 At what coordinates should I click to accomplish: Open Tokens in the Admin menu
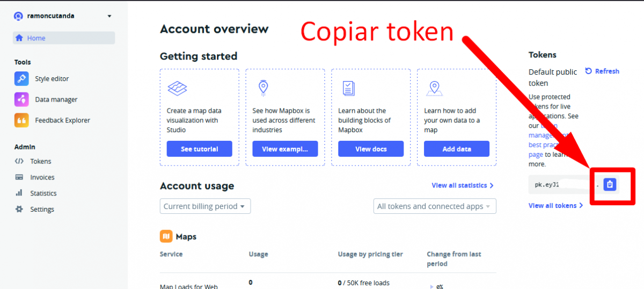pos(41,161)
